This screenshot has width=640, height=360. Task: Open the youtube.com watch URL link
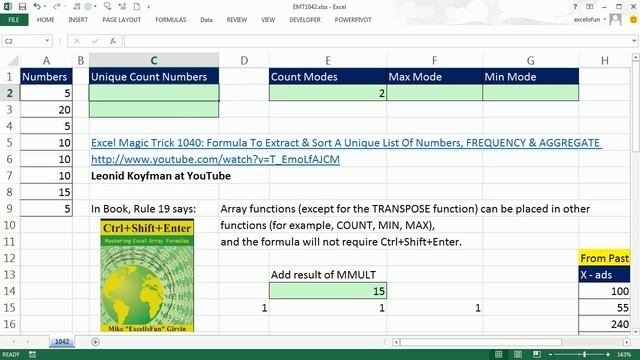tap(215, 159)
